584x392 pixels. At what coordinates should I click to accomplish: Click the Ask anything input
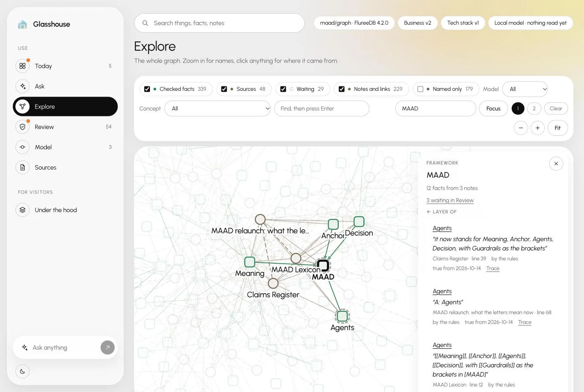[65, 347]
